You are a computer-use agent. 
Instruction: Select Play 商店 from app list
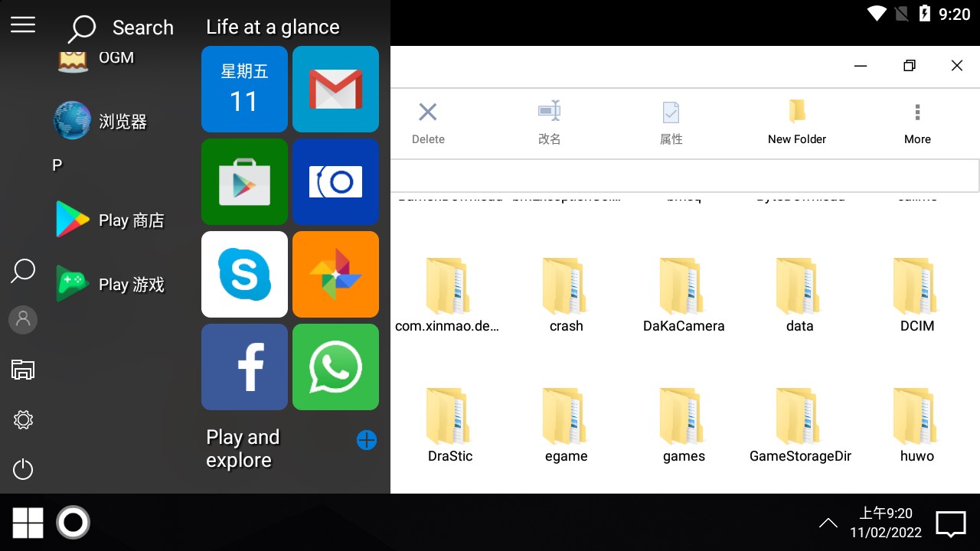111,220
